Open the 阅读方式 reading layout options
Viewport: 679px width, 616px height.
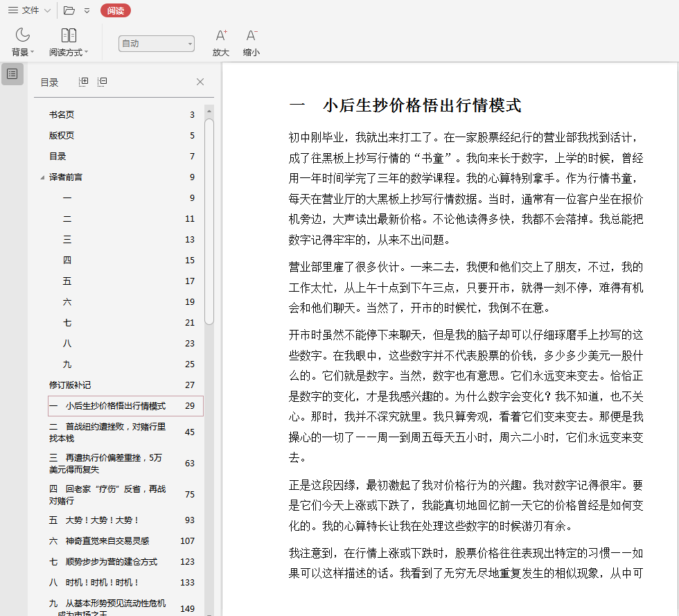(69, 42)
